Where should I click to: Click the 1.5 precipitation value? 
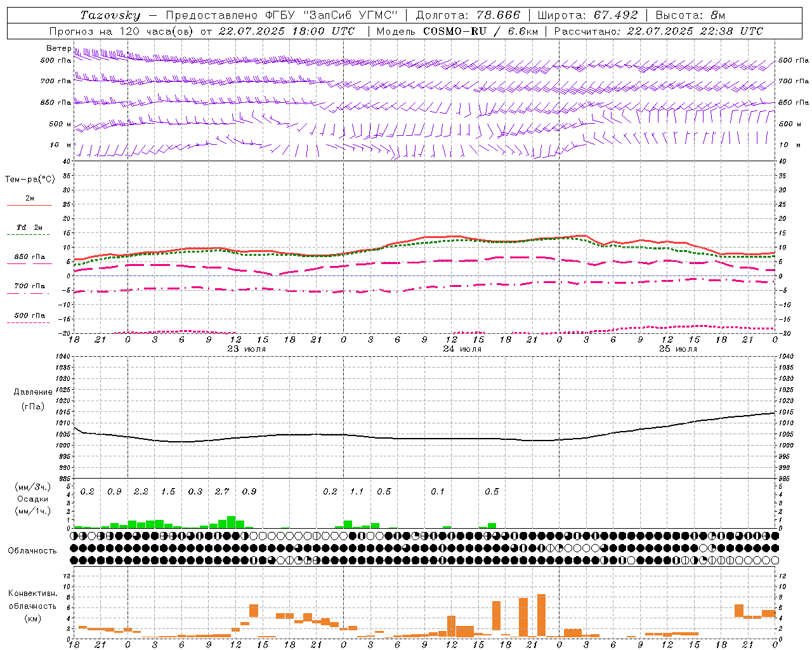(x=168, y=492)
